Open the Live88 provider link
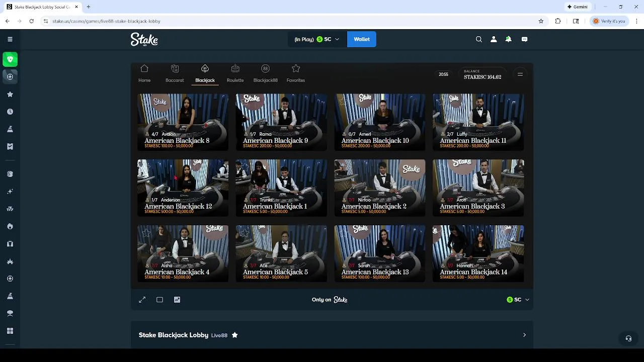 [x=219, y=335]
